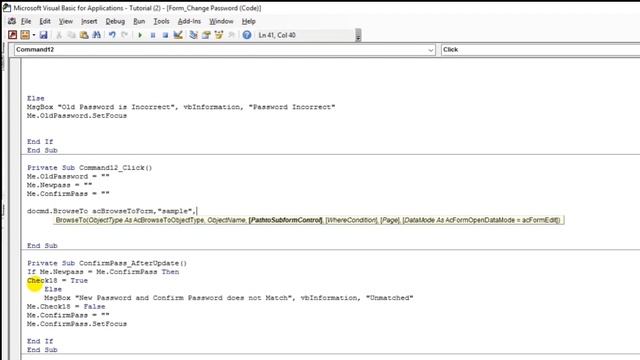Click the Ln 41, Col 40 position indicator
The width and height of the screenshot is (640, 360).
coord(277,35)
